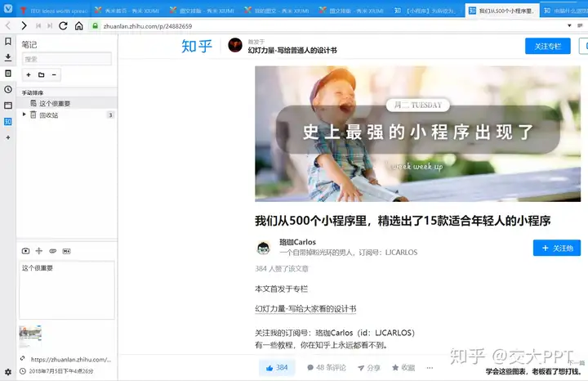Open the 48 条评论 comments
This screenshot has width=588, height=381.
tap(326, 367)
